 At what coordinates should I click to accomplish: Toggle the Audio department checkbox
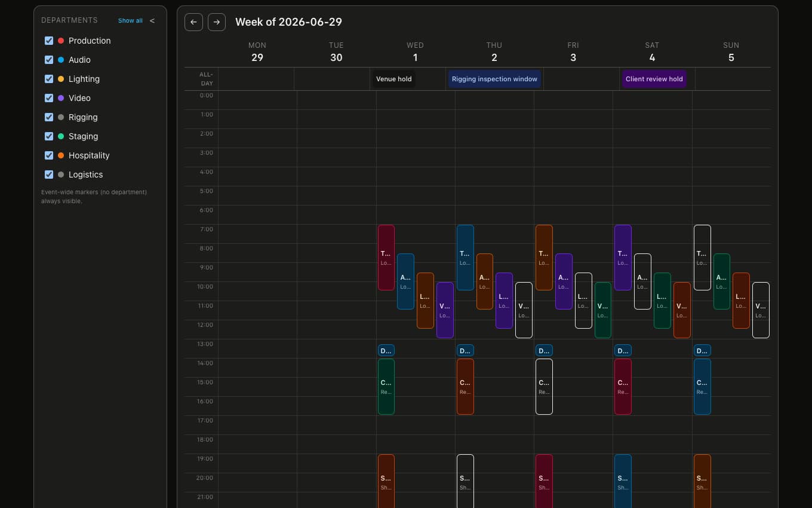49,60
